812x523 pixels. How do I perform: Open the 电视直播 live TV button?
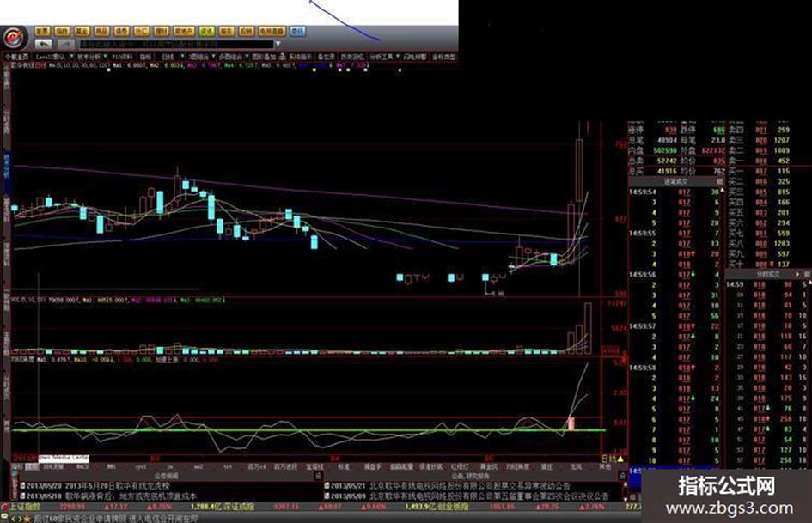pos(272,32)
